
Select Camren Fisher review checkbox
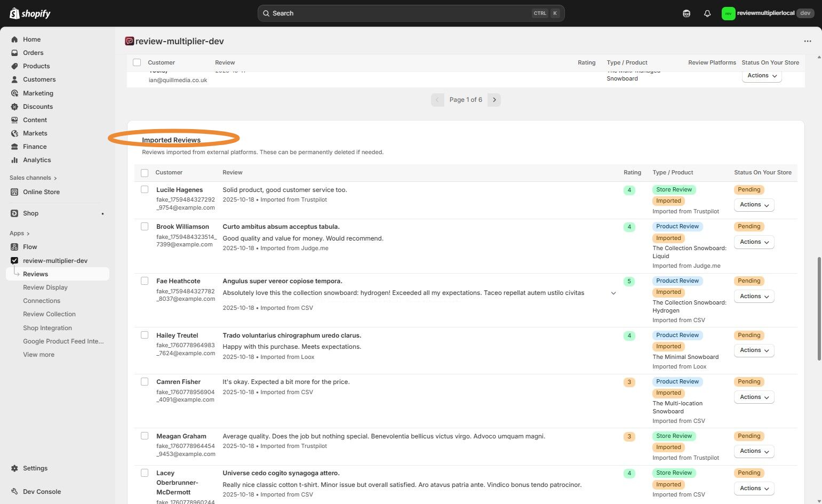[x=145, y=381]
